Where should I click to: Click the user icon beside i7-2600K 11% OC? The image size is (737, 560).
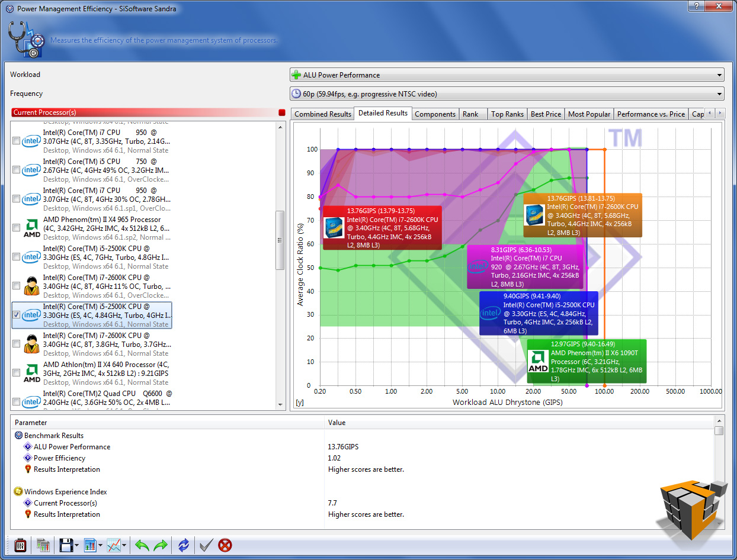click(31, 286)
